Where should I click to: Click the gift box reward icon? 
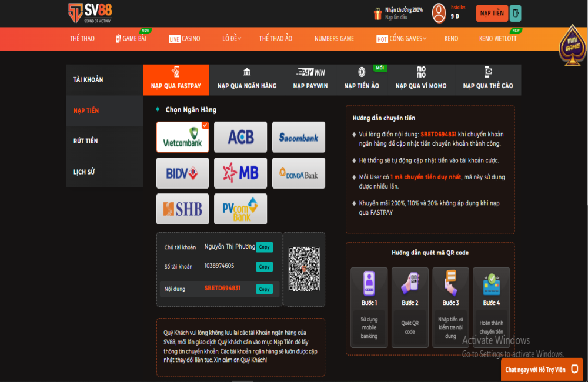pyautogui.click(x=377, y=14)
